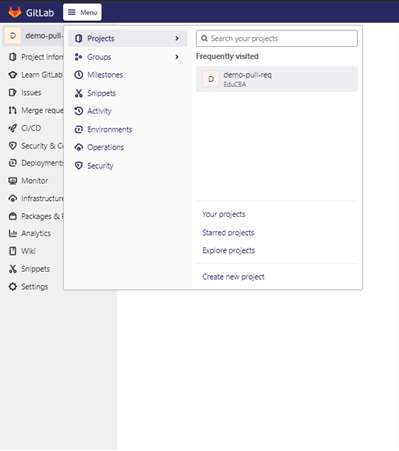
Task: Click the Groups icon in menu
Action: point(79,57)
